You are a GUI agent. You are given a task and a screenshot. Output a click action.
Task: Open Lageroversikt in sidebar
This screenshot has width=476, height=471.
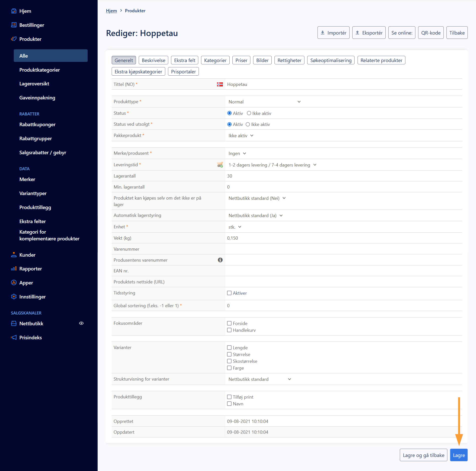tap(34, 84)
